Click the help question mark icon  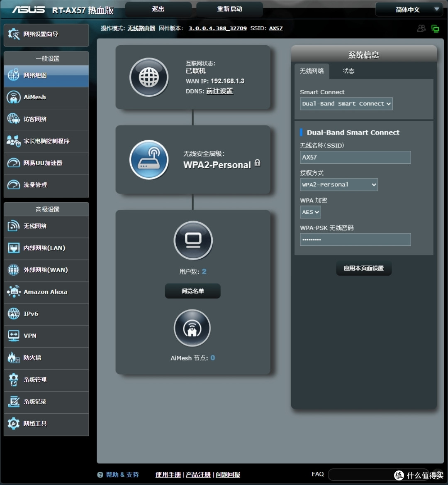pos(100,475)
